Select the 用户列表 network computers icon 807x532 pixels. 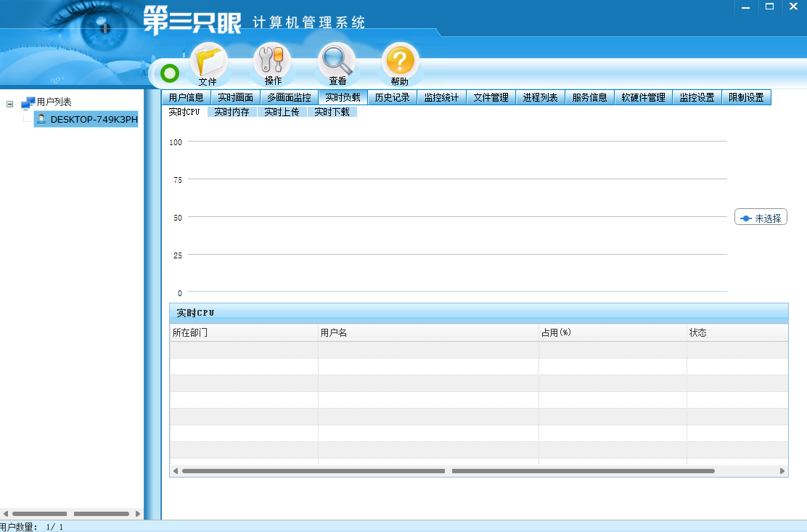[x=28, y=102]
